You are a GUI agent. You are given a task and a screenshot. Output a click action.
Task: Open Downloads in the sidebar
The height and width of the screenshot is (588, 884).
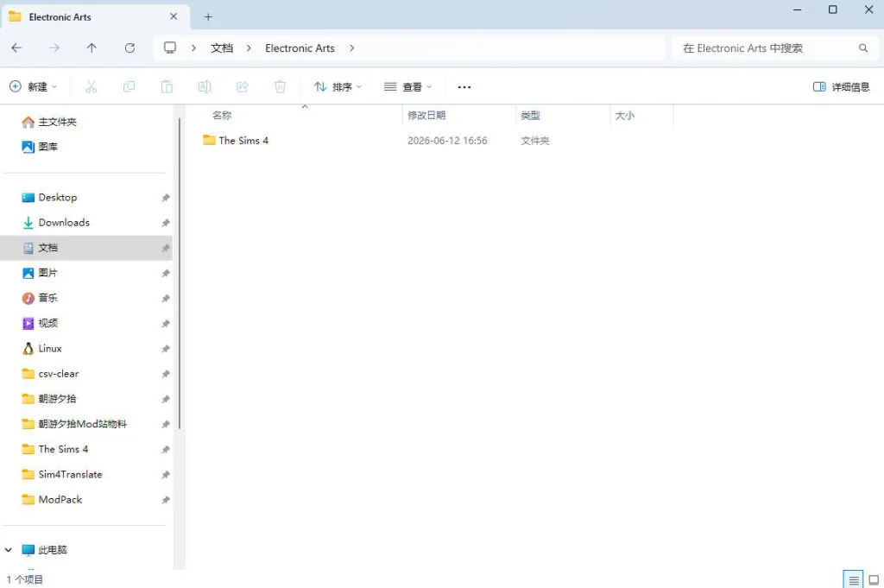point(64,223)
